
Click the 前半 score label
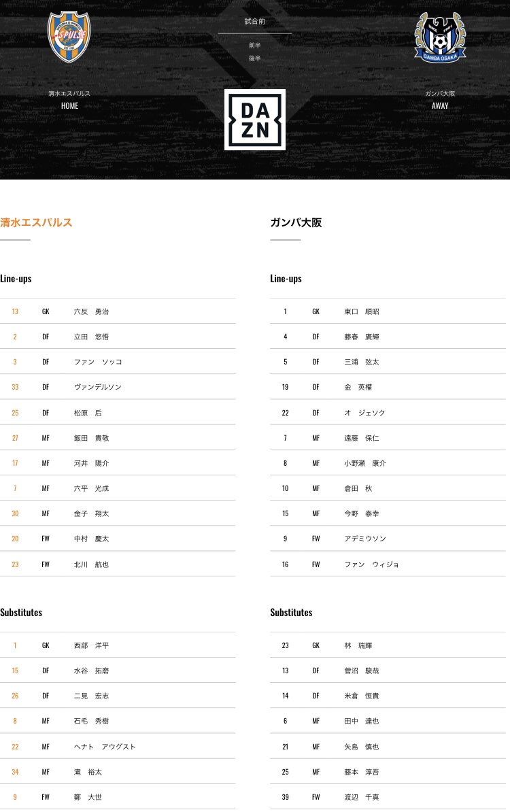[x=255, y=46]
